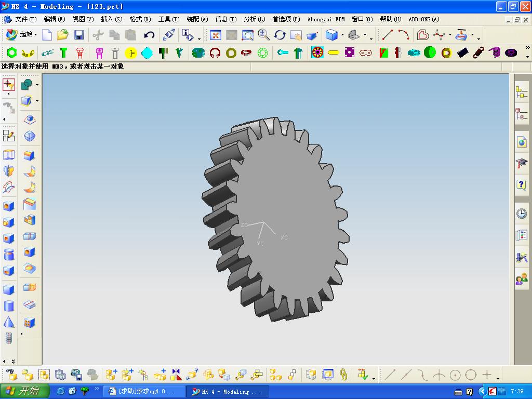Click the Block primitive icon
Screen dimensions: 532x399
click(9, 289)
